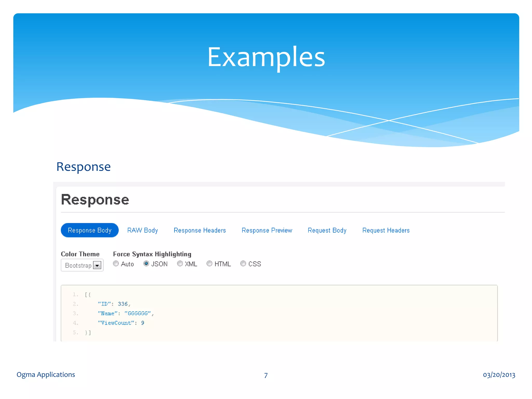Click the "ID": 336 line in response
The image size is (532, 399).
tap(114, 304)
